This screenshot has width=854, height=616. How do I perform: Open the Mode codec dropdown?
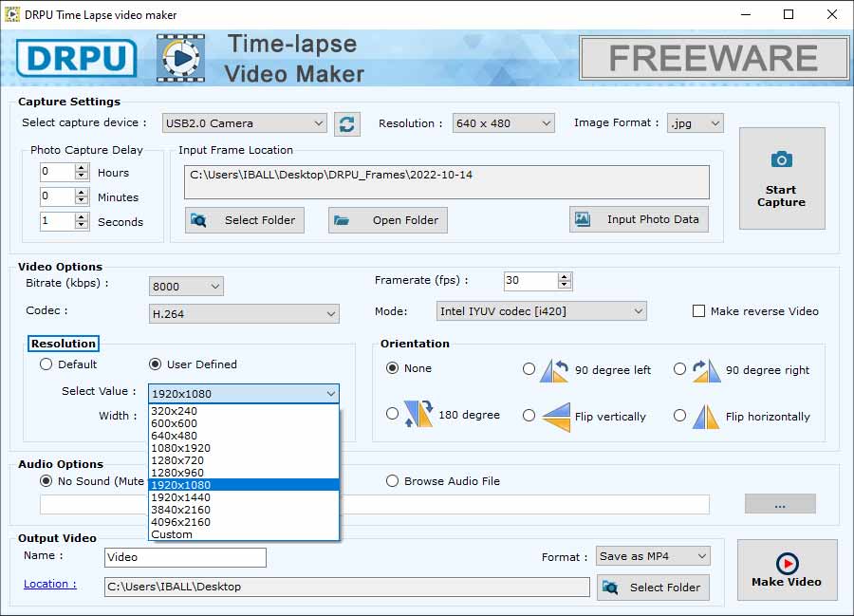(542, 311)
